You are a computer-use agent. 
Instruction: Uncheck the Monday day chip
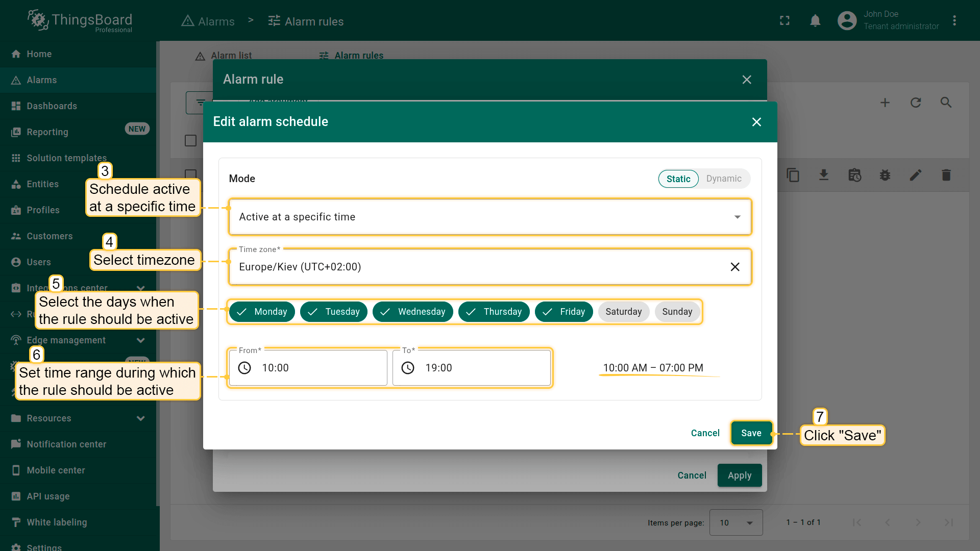coord(262,312)
